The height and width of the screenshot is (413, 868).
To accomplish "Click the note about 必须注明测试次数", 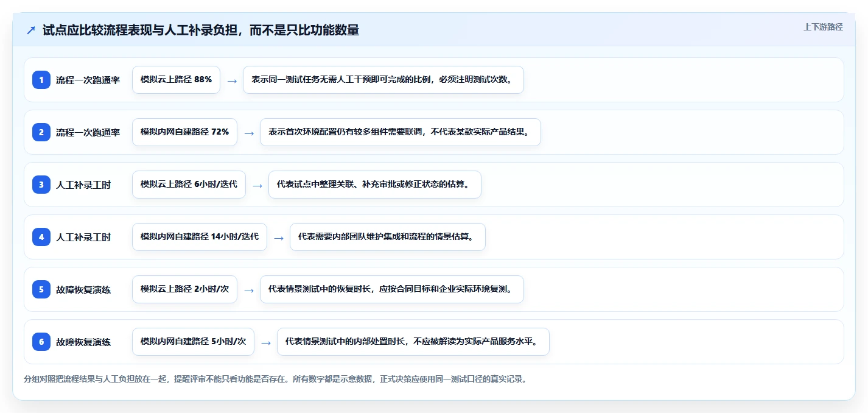I will pos(383,80).
